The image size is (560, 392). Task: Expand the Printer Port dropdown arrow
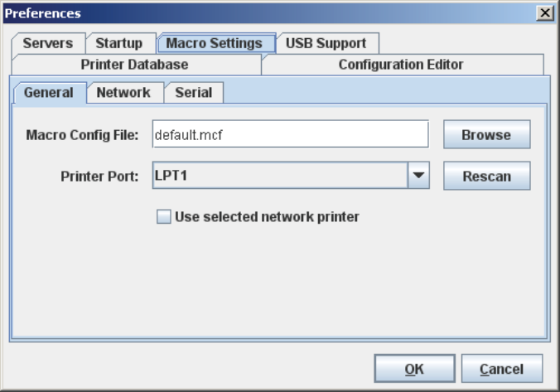418,176
